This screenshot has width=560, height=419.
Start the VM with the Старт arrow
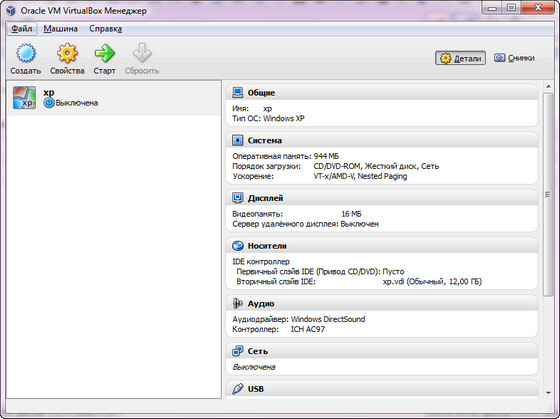click(104, 53)
